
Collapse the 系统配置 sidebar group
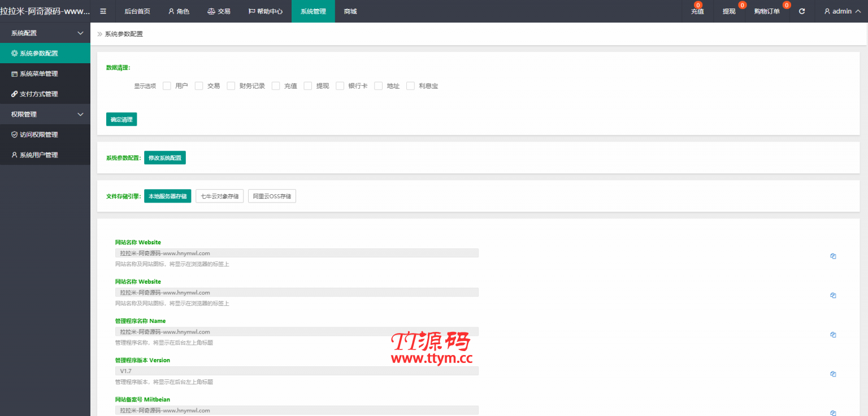click(x=80, y=33)
